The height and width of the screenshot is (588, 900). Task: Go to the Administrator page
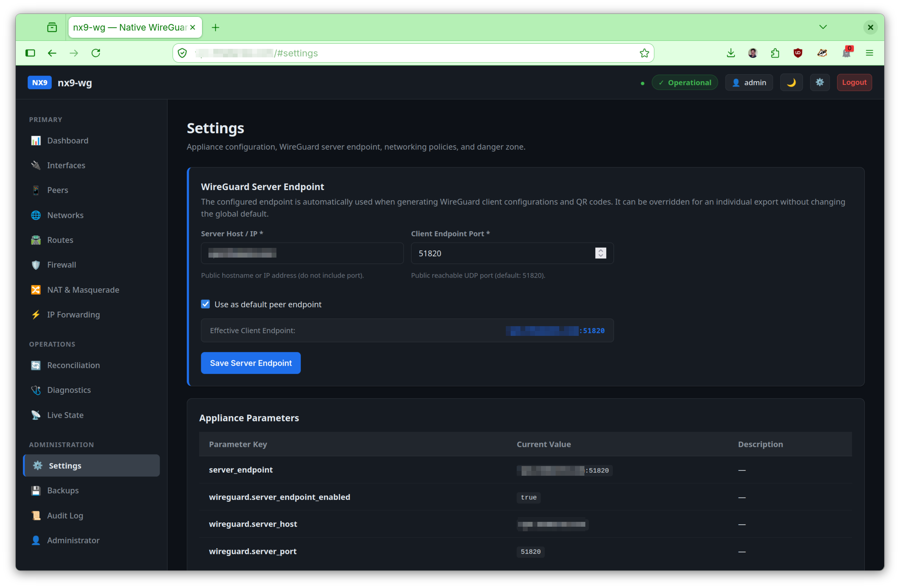[91, 540]
